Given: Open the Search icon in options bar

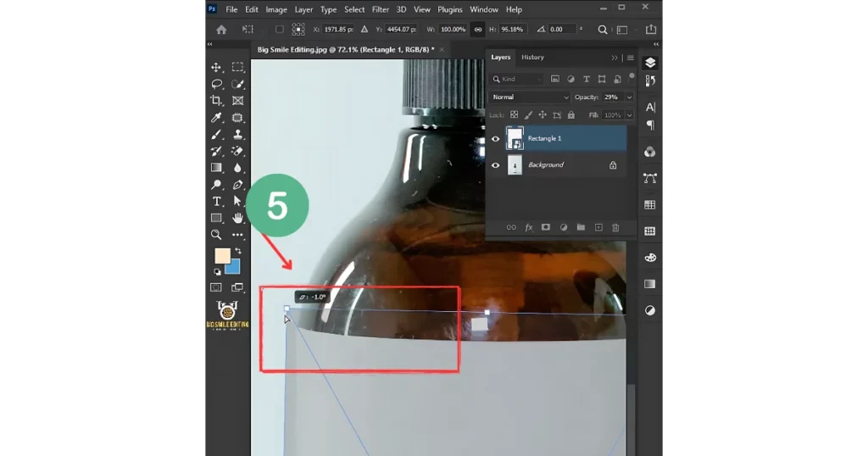Looking at the screenshot, I should (603, 30).
